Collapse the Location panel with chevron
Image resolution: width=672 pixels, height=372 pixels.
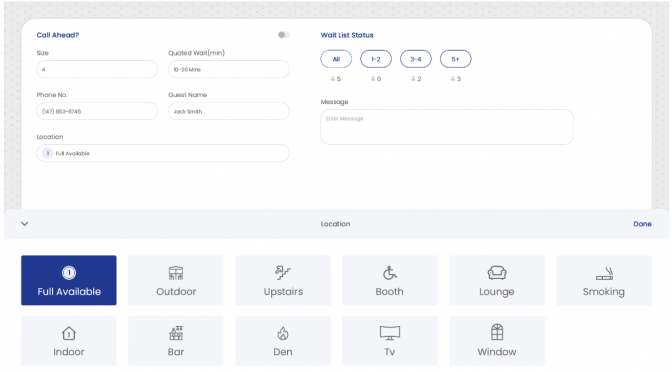[25, 224]
